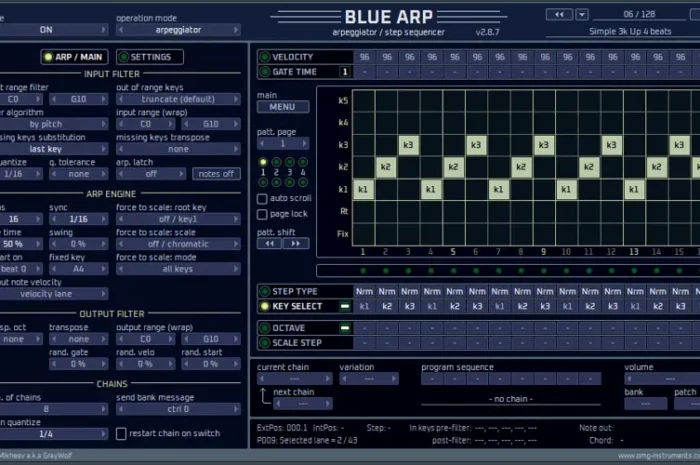The width and height of the screenshot is (700, 465).
Task: Click the step 1 indicator LED dot
Action: click(363, 271)
